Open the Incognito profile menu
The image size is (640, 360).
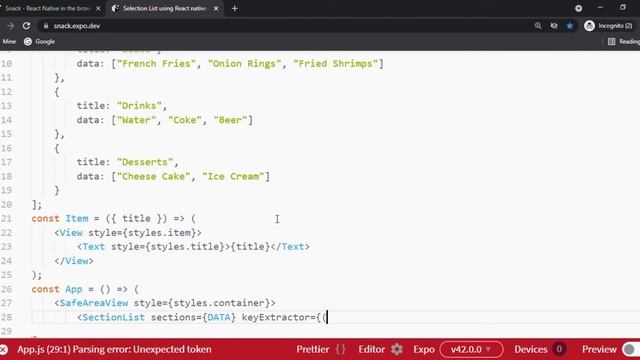click(x=609, y=26)
